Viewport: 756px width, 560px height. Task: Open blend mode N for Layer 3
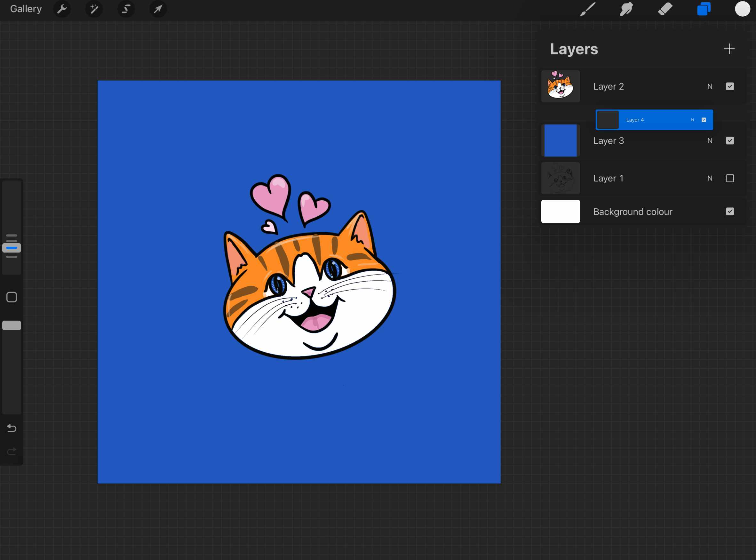(710, 140)
